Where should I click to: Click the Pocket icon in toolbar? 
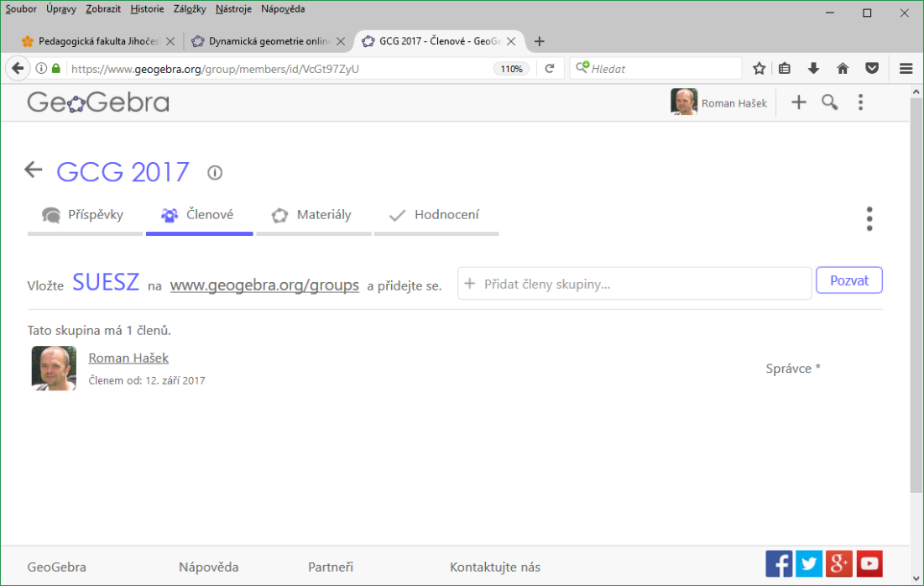(872, 68)
